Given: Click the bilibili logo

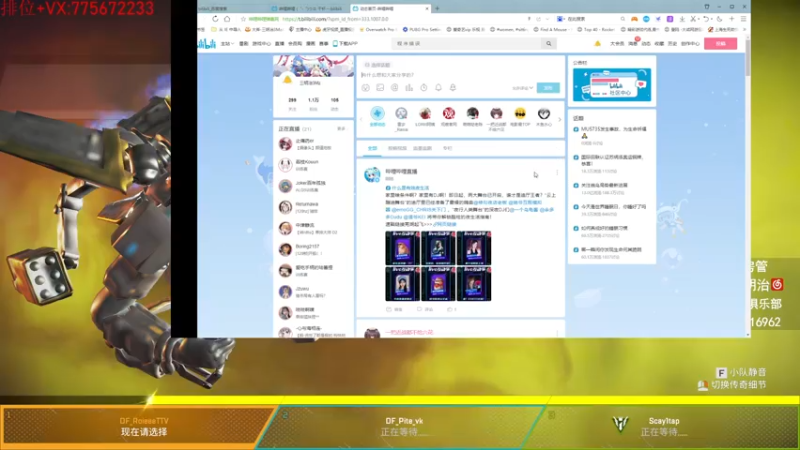Looking at the screenshot, I should (207, 44).
